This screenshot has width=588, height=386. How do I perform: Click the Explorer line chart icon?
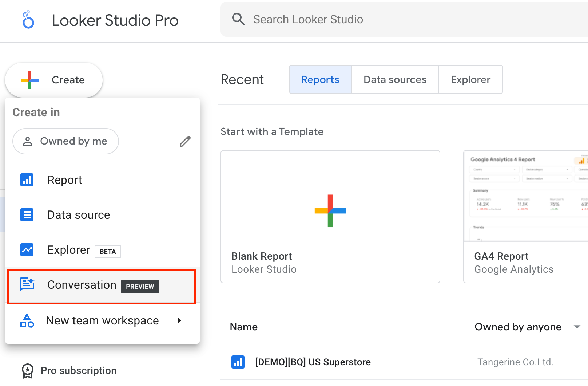27,250
